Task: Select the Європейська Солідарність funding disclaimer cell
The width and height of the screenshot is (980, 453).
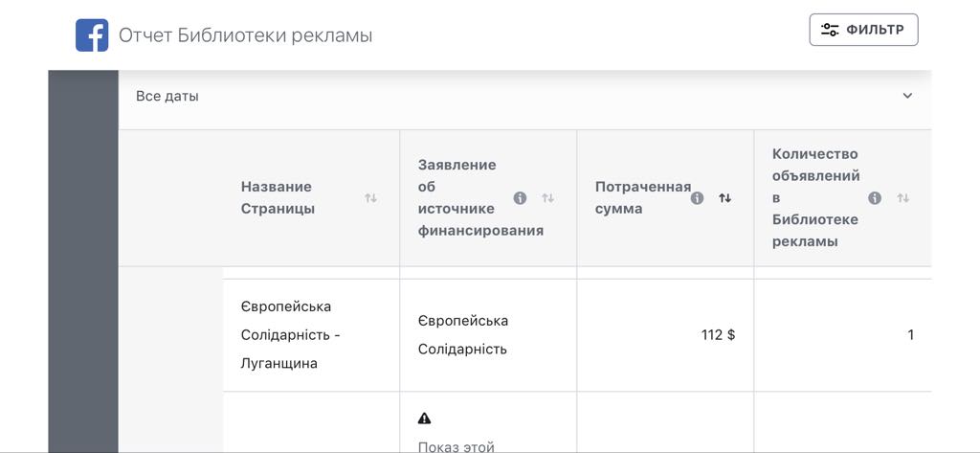Action: [488, 335]
